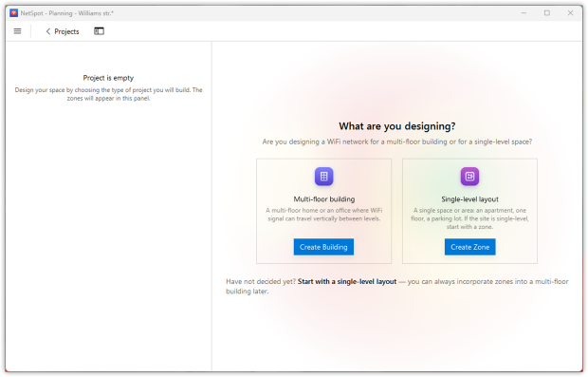Minimize the NetSpot window

point(524,13)
